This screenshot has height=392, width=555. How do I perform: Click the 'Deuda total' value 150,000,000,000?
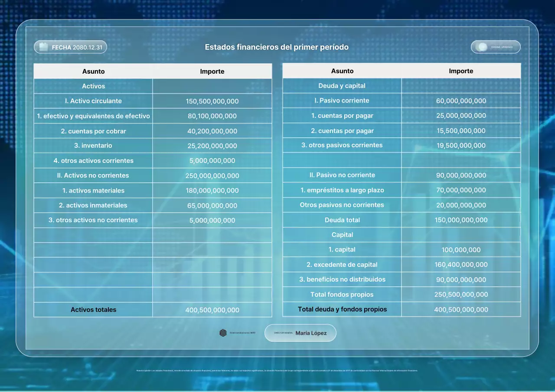click(461, 220)
